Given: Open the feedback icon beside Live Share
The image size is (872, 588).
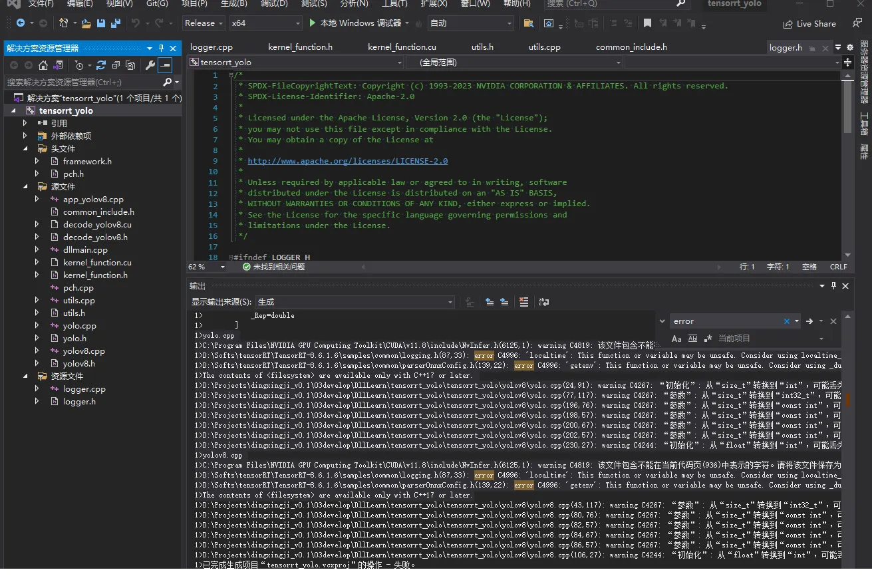Looking at the screenshot, I should coord(857,23).
